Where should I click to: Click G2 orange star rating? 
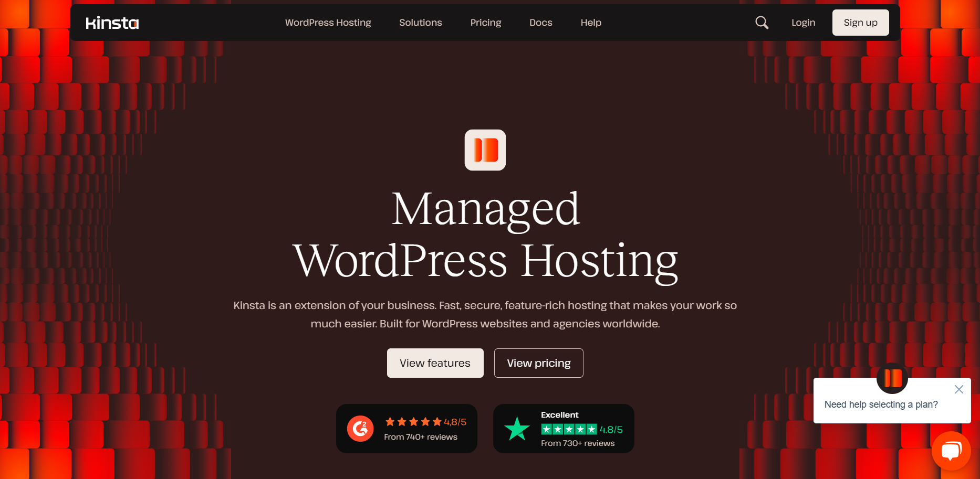coord(413,422)
